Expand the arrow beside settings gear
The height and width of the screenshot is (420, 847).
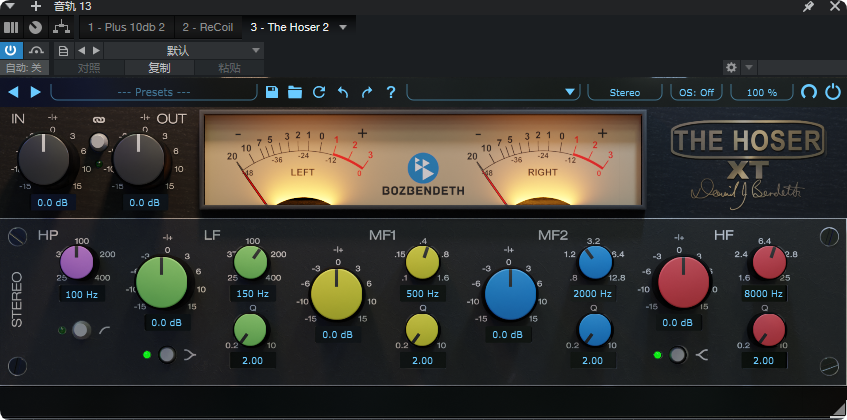[749, 67]
